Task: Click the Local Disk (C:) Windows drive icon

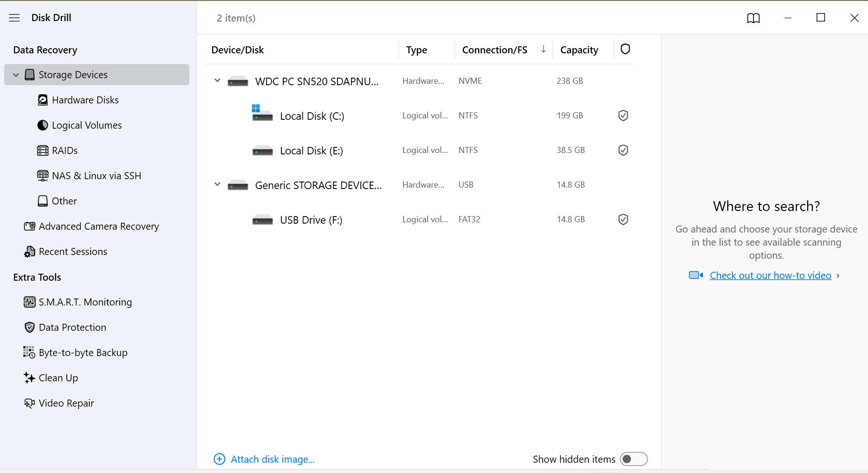Action: [x=262, y=113]
